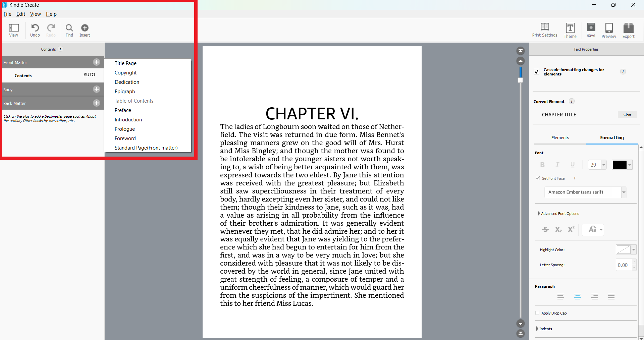Screen dimensions: 644x340
Task: Click the page position slider handle
Action: 520,80
